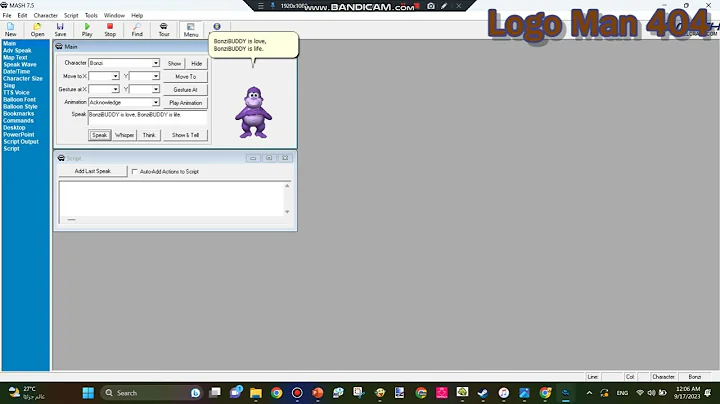Click the Gesture At button
This screenshot has height=404, width=720.
pyautogui.click(x=186, y=90)
